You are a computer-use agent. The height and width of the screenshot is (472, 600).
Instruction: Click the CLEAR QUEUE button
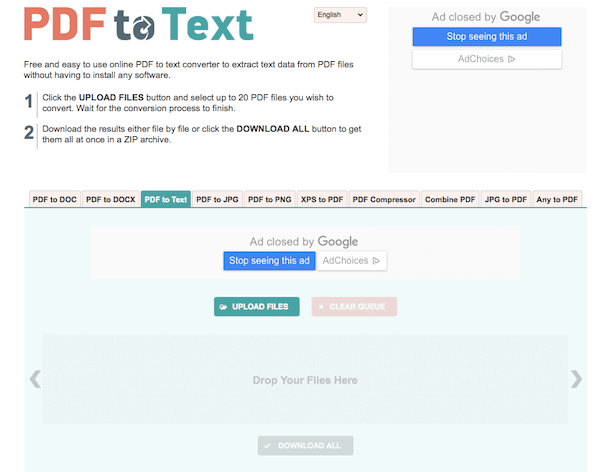click(x=354, y=307)
